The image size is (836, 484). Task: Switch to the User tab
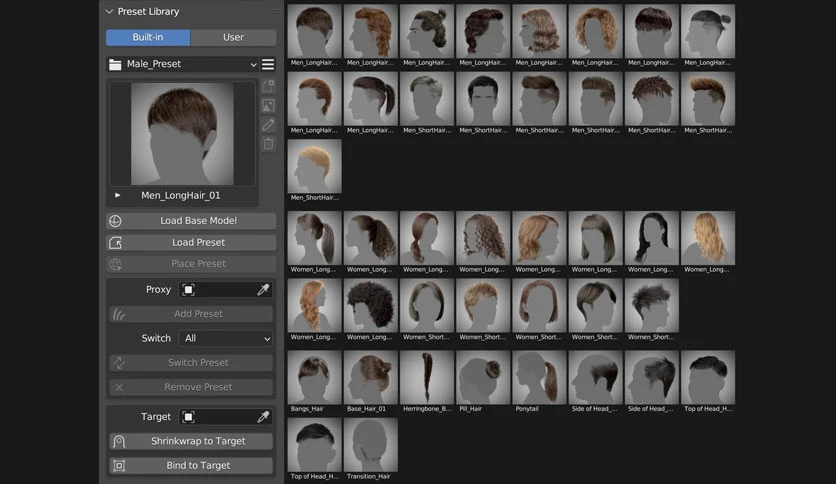coord(234,37)
